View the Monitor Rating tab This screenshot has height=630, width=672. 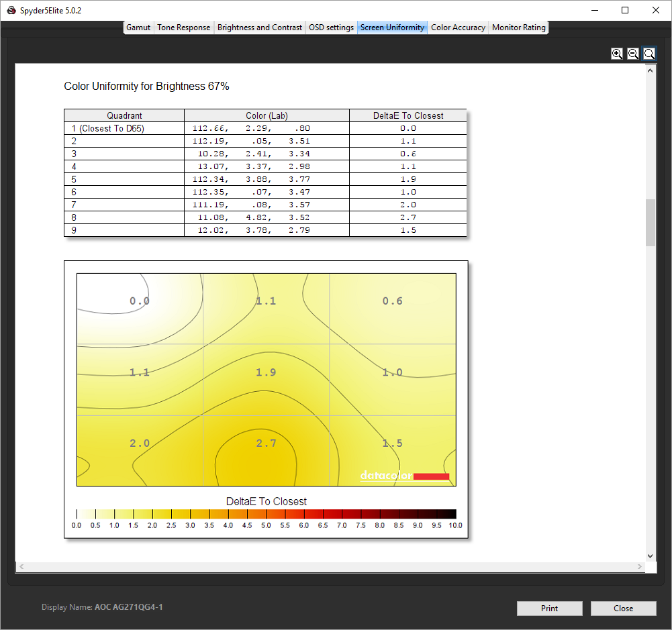click(x=518, y=28)
